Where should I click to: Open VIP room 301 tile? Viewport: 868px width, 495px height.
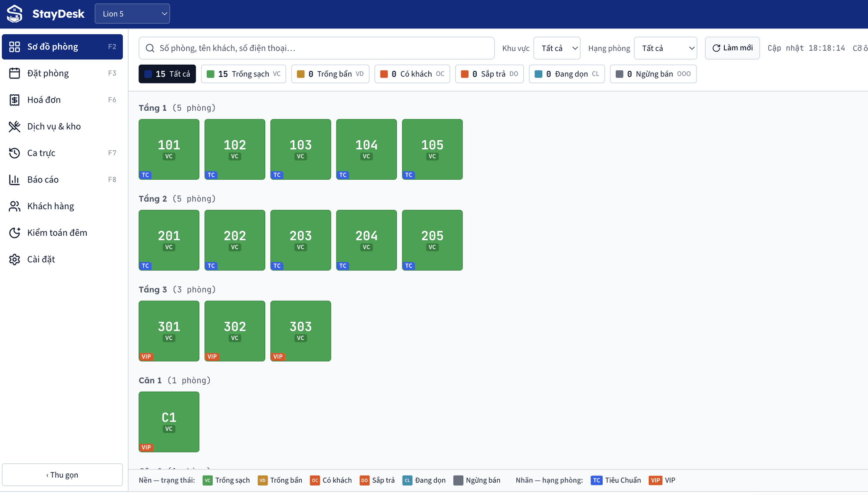tap(169, 331)
